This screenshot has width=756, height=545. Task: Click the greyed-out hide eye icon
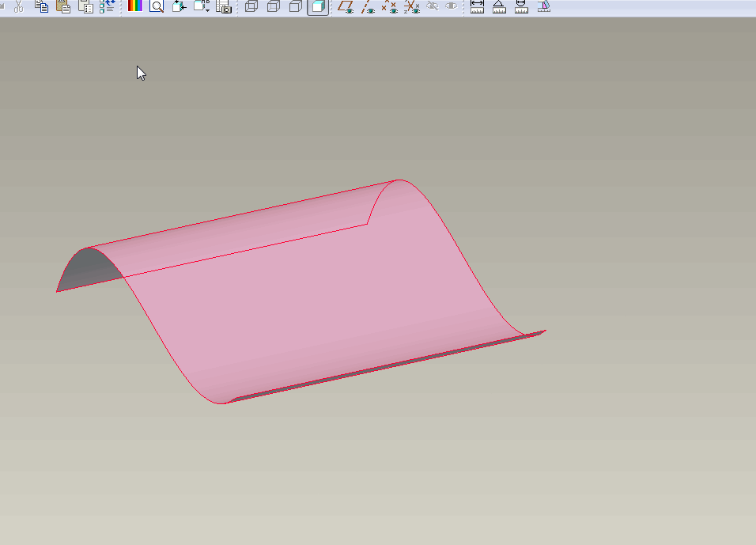click(x=433, y=6)
